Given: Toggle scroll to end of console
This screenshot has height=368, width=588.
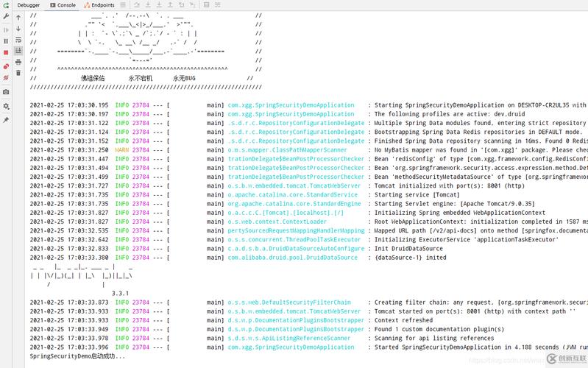Looking at the screenshot, I should (18, 51).
